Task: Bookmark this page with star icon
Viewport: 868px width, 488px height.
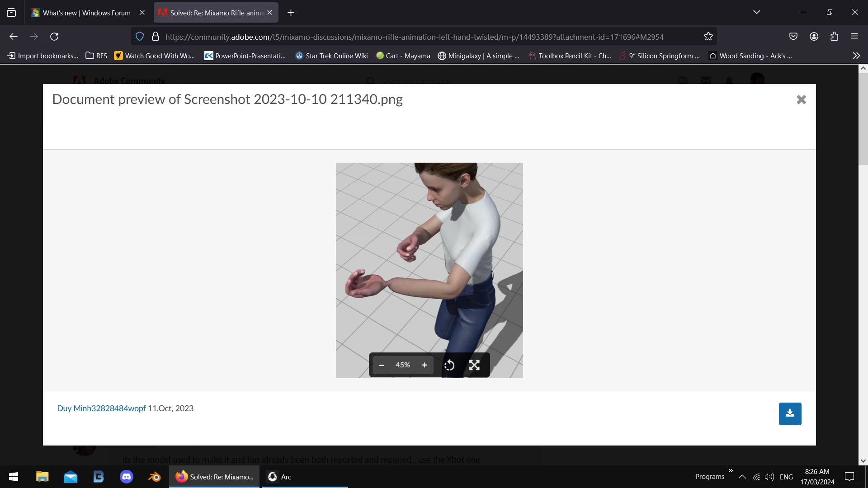Action: 708,37
